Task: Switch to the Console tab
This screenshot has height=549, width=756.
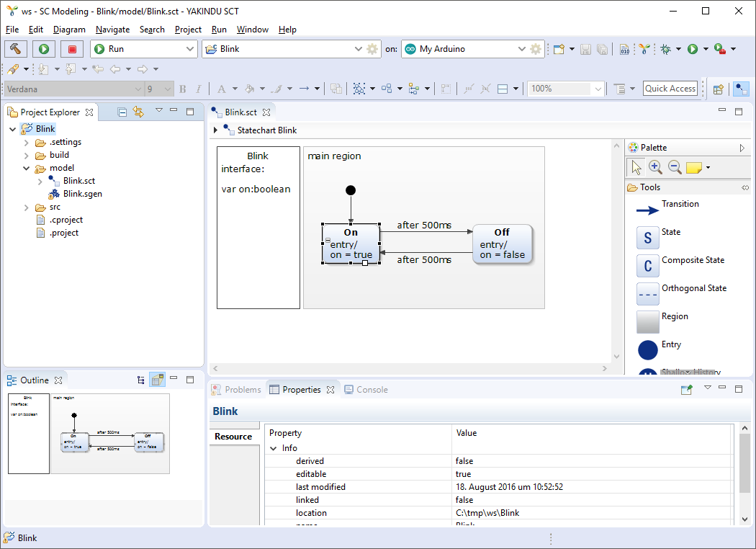Action: (372, 389)
